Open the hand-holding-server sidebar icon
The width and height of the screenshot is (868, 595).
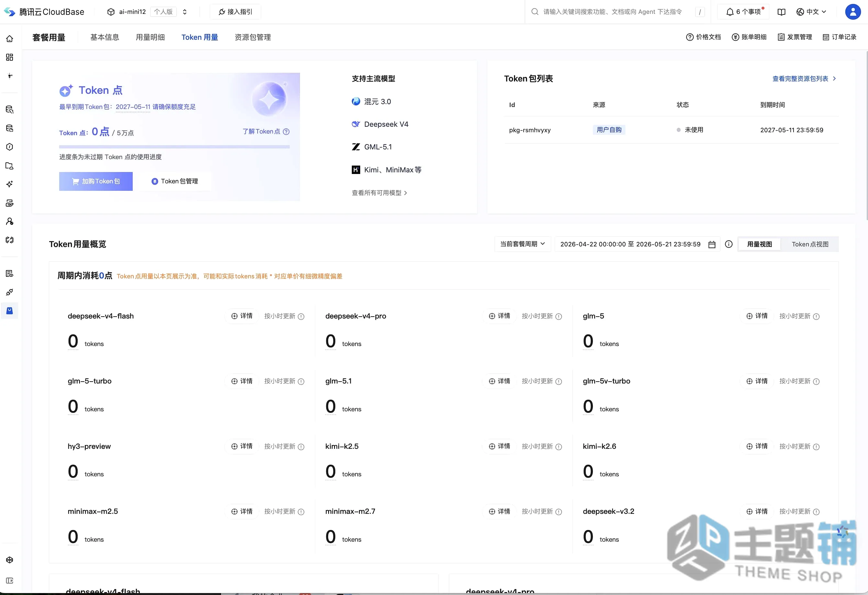pyautogui.click(x=10, y=203)
